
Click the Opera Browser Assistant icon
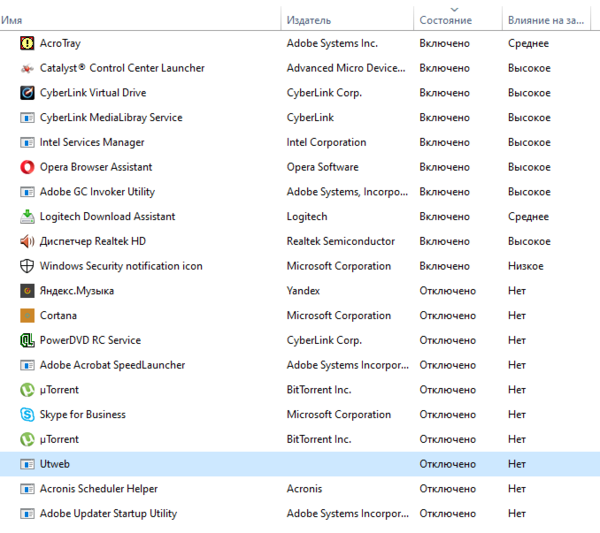pyautogui.click(x=27, y=167)
